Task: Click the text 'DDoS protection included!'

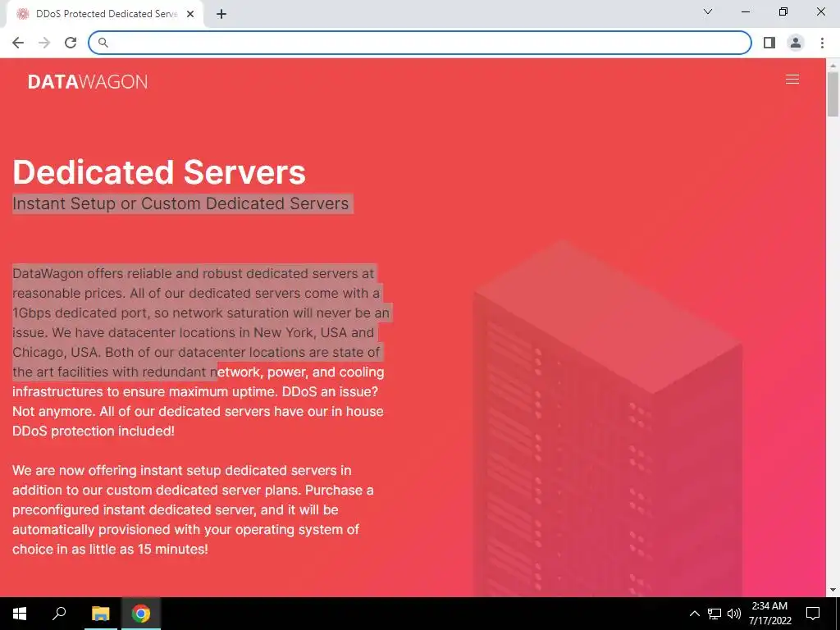Action: [x=94, y=431]
